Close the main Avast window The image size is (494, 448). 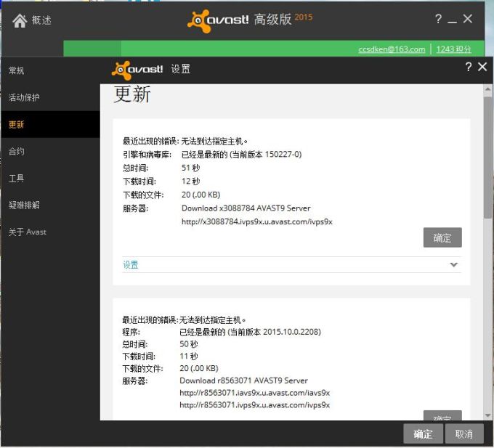coord(468,19)
